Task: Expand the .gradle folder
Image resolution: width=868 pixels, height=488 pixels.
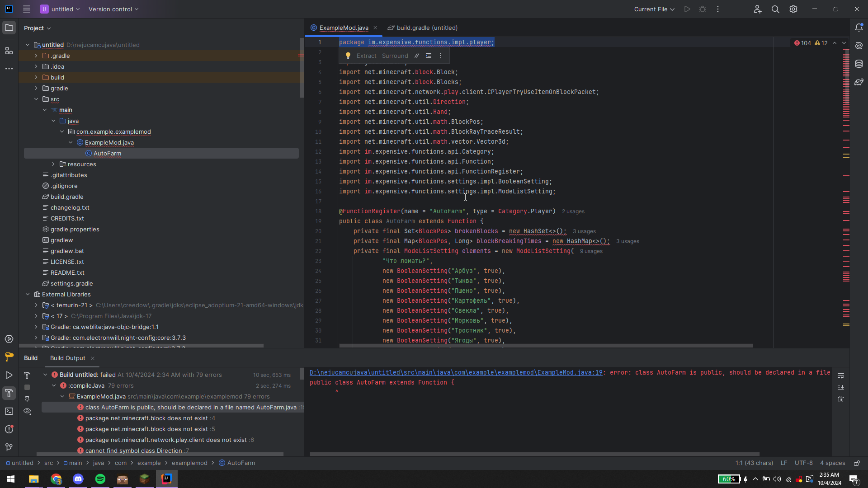Action: (x=36, y=56)
